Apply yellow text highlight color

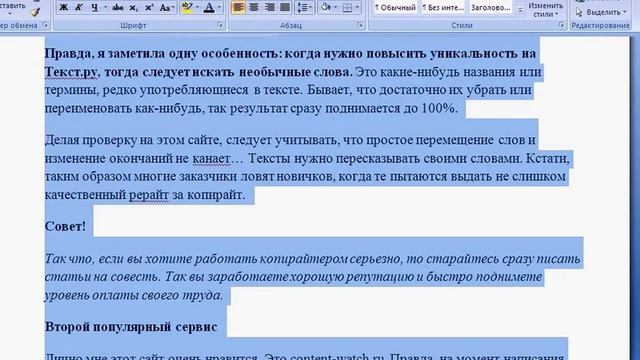coord(187,7)
